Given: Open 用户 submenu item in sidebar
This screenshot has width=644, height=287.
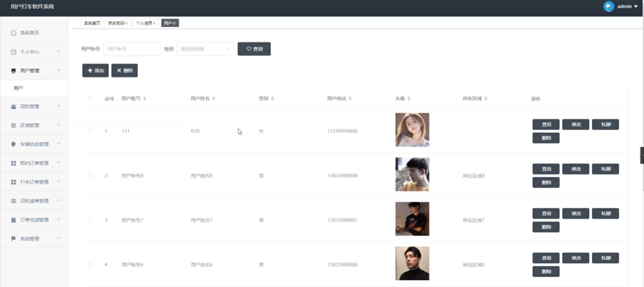Looking at the screenshot, I should click(x=34, y=88).
